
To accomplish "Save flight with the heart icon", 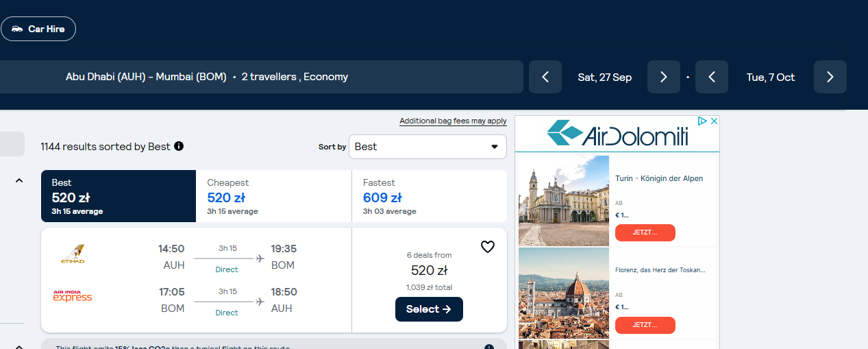I will (x=488, y=247).
